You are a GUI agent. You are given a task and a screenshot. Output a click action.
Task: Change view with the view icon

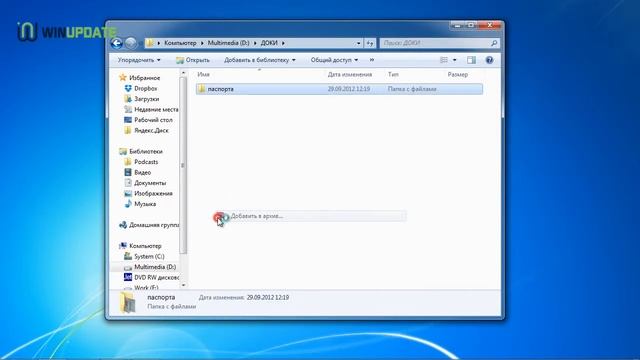[444, 60]
